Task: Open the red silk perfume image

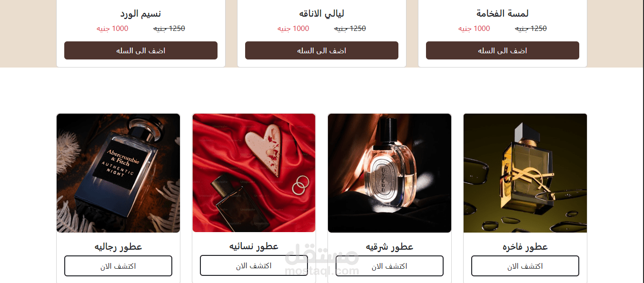Action: pos(254,173)
